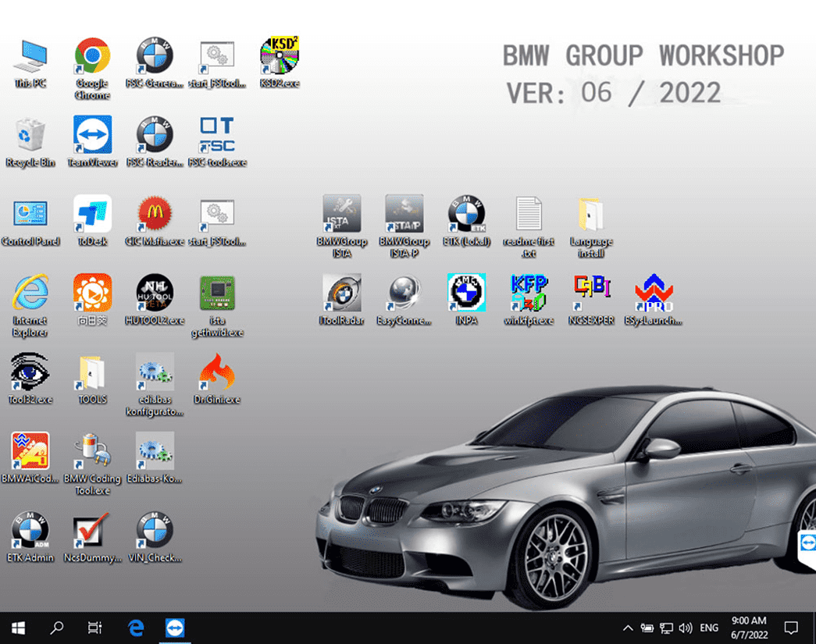Select the ESysLaunch... PRO icon
Image resolution: width=816 pixels, height=644 pixels.
click(x=654, y=301)
